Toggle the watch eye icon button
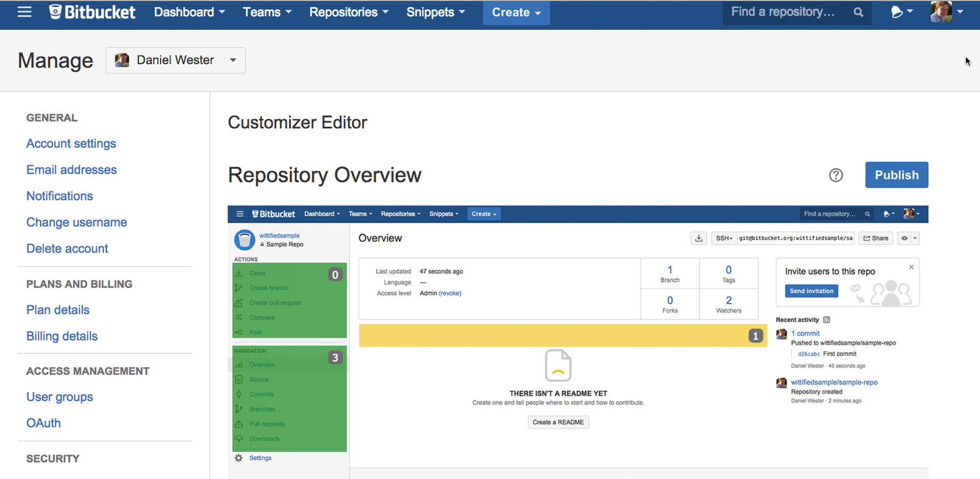Screen dimensions: 980x479 (904, 238)
